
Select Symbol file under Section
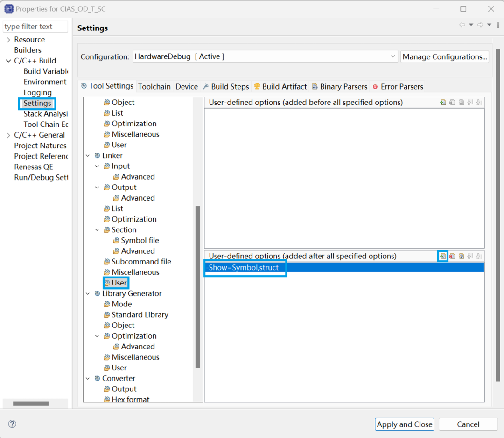pos(136,241)
